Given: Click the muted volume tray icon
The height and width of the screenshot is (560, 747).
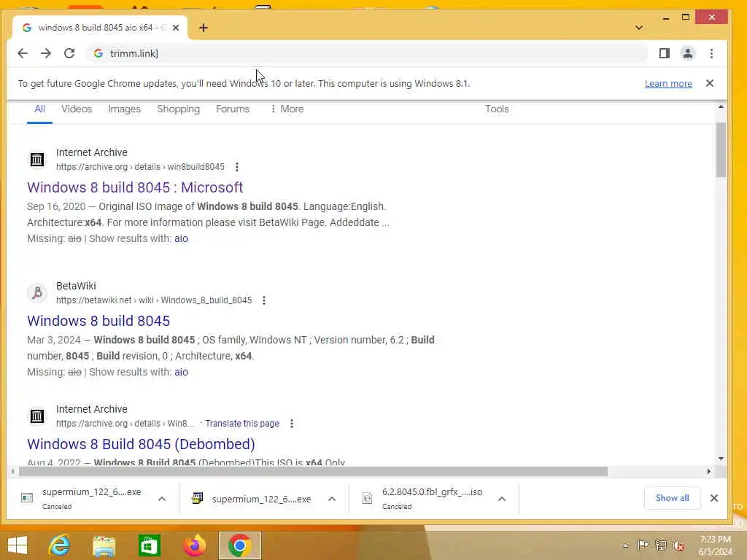Looking at the screenshot, I should click(x=678, y=545).
